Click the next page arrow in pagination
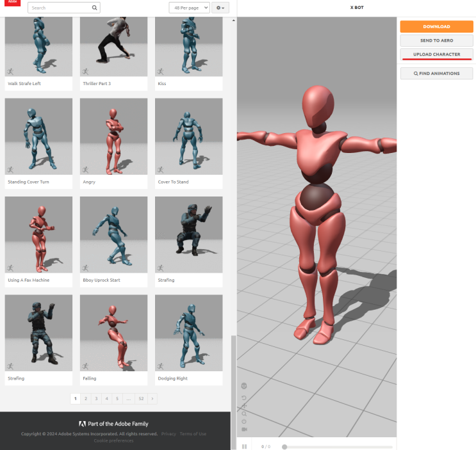The width and height of the screenshot is (476, 450). (x=152, y=398)
